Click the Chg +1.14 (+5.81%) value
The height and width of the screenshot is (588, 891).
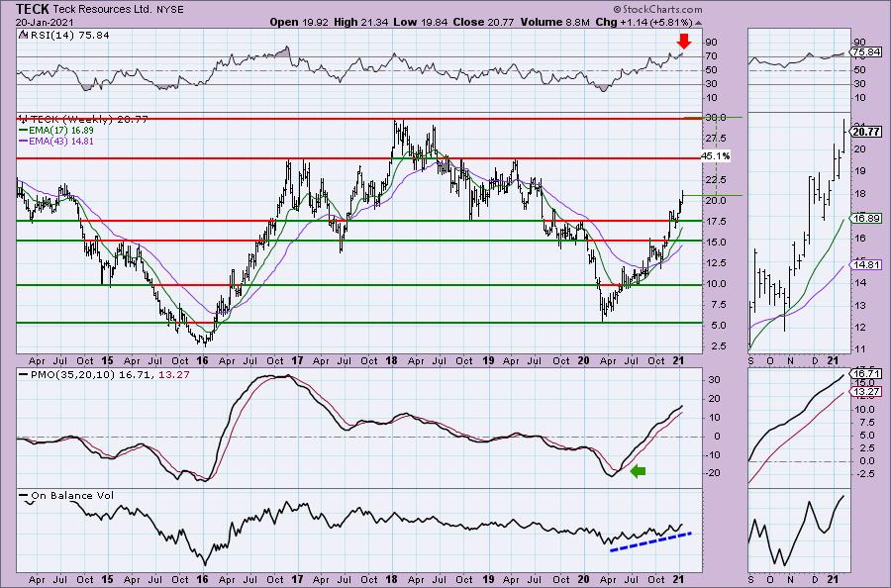click(x=643, y=22)
